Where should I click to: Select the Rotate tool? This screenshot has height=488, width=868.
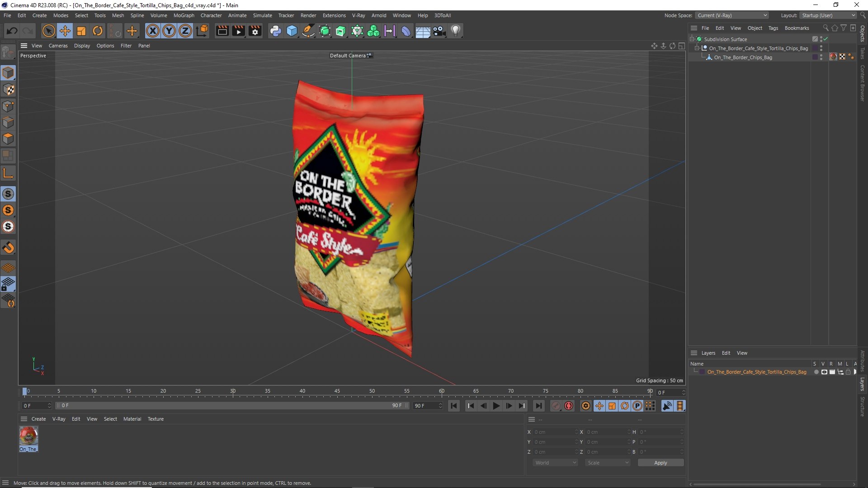(98, 31)
